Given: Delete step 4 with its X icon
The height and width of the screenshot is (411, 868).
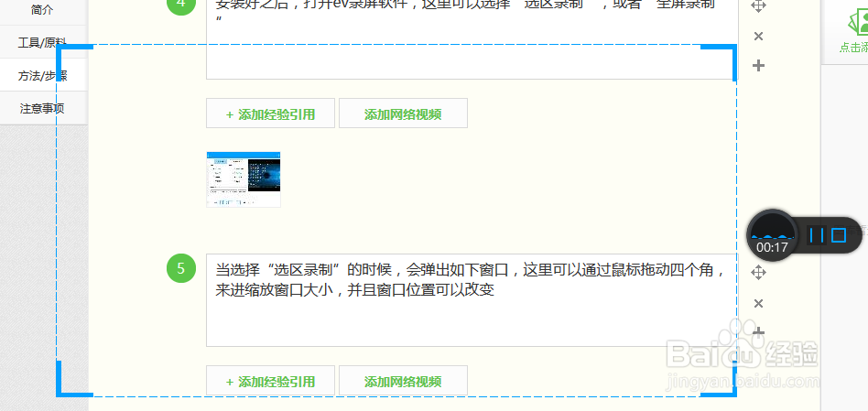Looking at the screenshot, I should point(759,37).
